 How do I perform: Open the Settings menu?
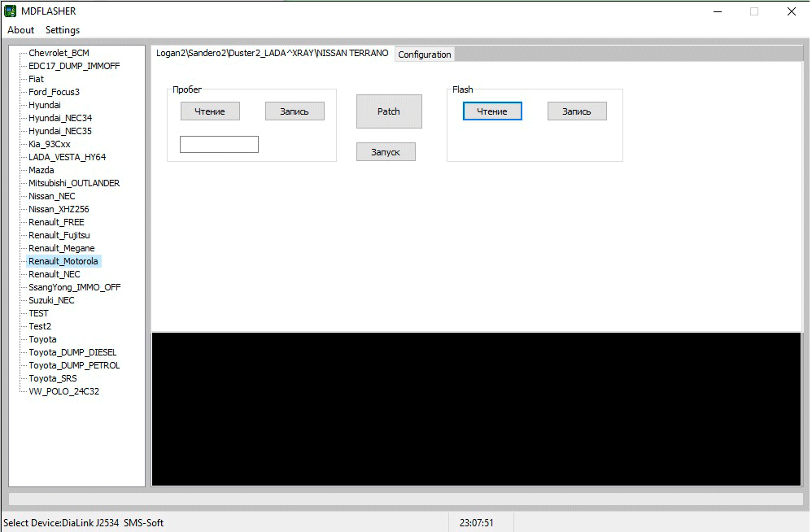pos(63,30)
